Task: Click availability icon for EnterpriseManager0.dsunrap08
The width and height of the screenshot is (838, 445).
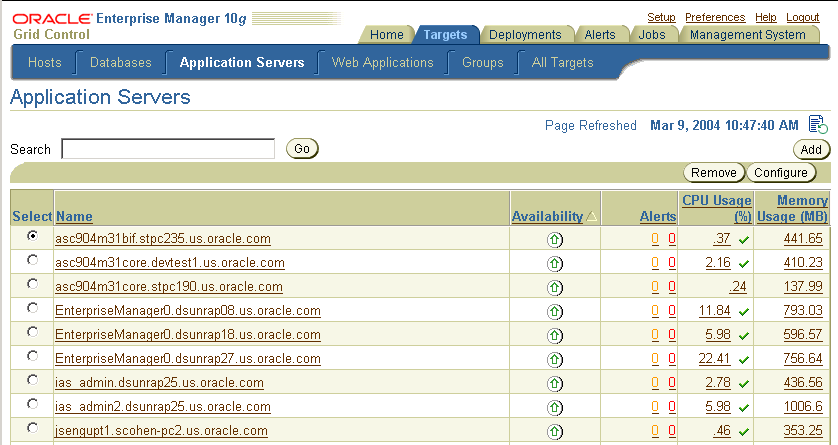Action: (x=555, y=311)
